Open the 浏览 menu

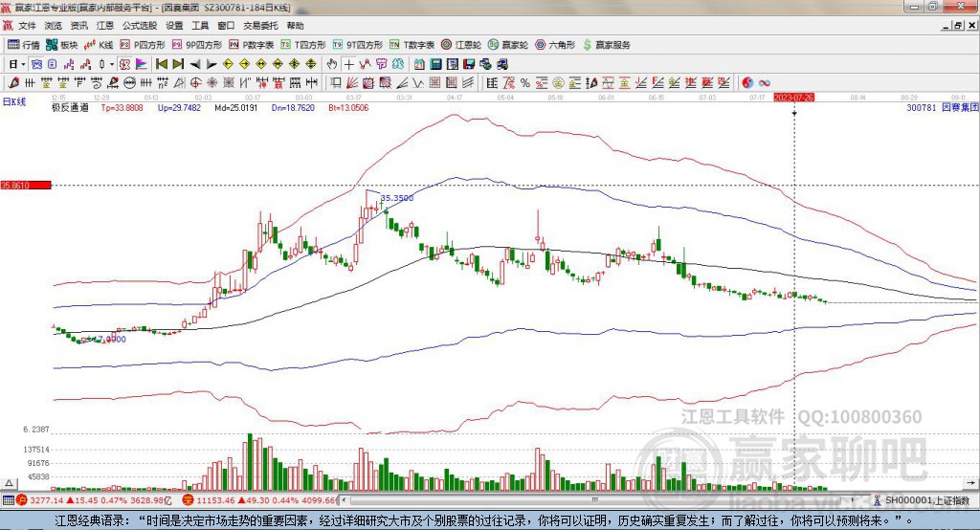(54, 26)
